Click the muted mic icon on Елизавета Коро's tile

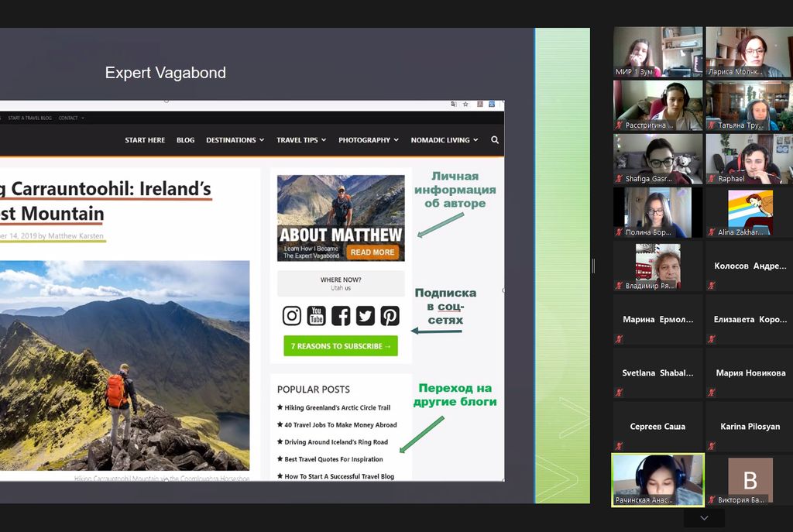coord(712,339)
